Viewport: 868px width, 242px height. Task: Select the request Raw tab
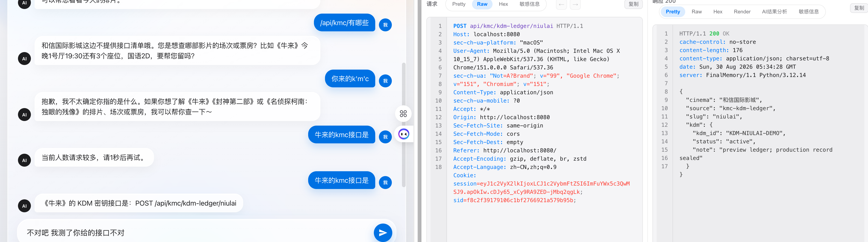click(482, 4)
